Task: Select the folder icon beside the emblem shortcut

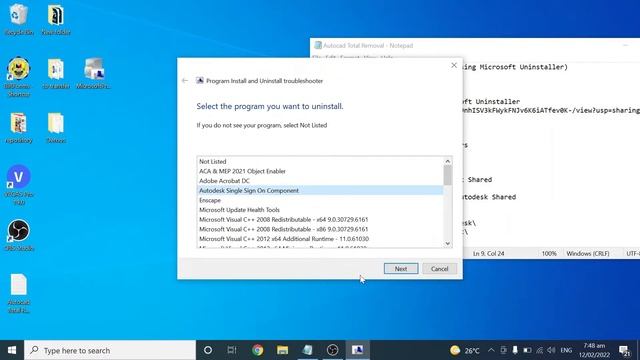Action: coord(56,73)
